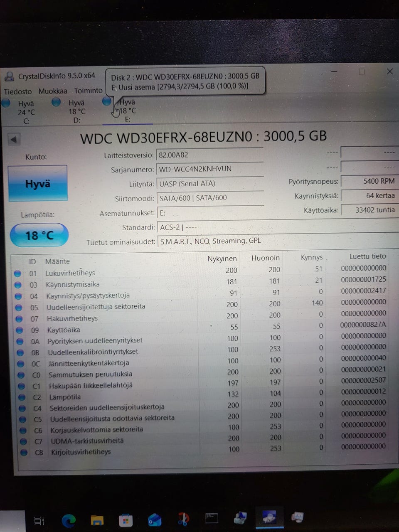Viewport: 399px width, 532px height.
Task: Click the previous disk arrow button
Action: pyautogui.click(x=14, y=139)
